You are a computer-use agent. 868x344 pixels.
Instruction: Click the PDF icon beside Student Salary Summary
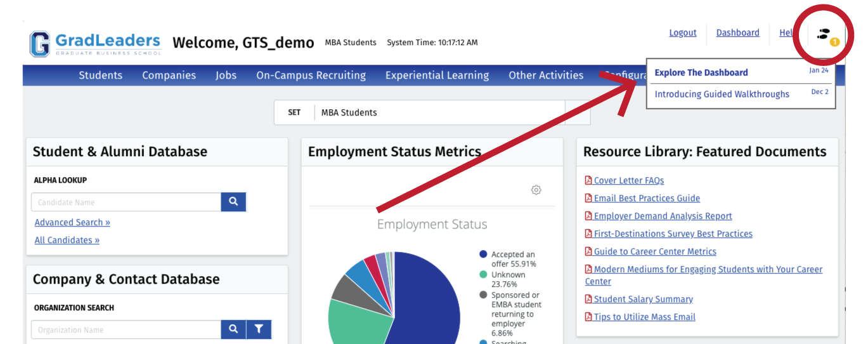588,300
